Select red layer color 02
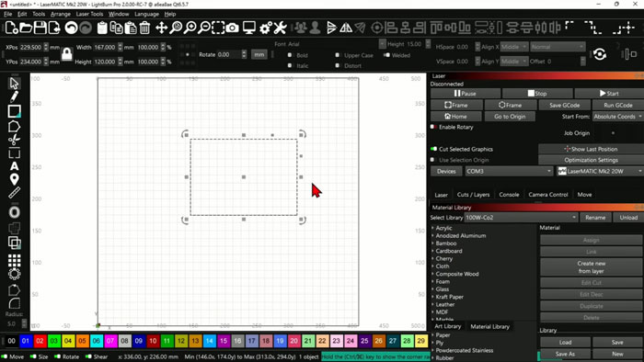Image resolution: width=644 pixels, height=362 pixels. [40, 341]
